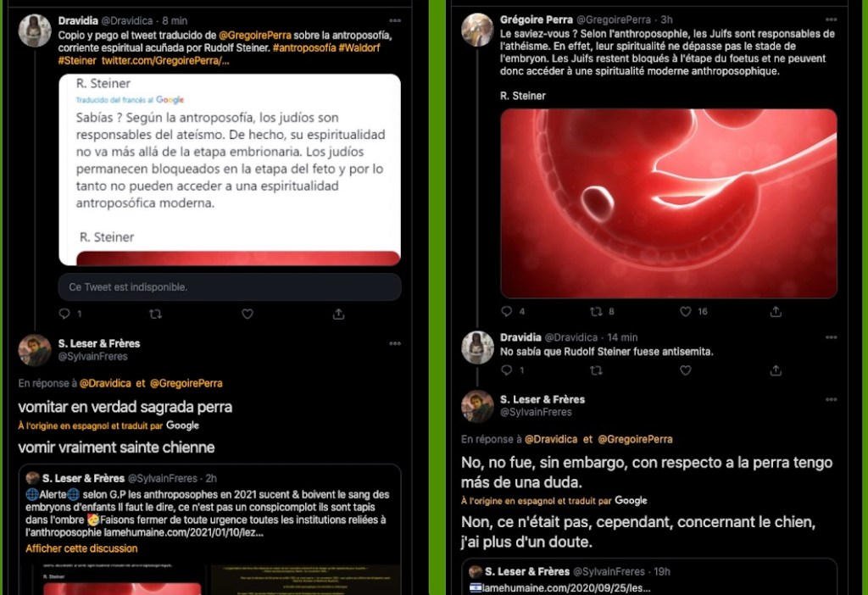The image size is (868, 595).
Task: Reply to Dravidia's tweet with 1 reply
Action: [x=64, y=314]
